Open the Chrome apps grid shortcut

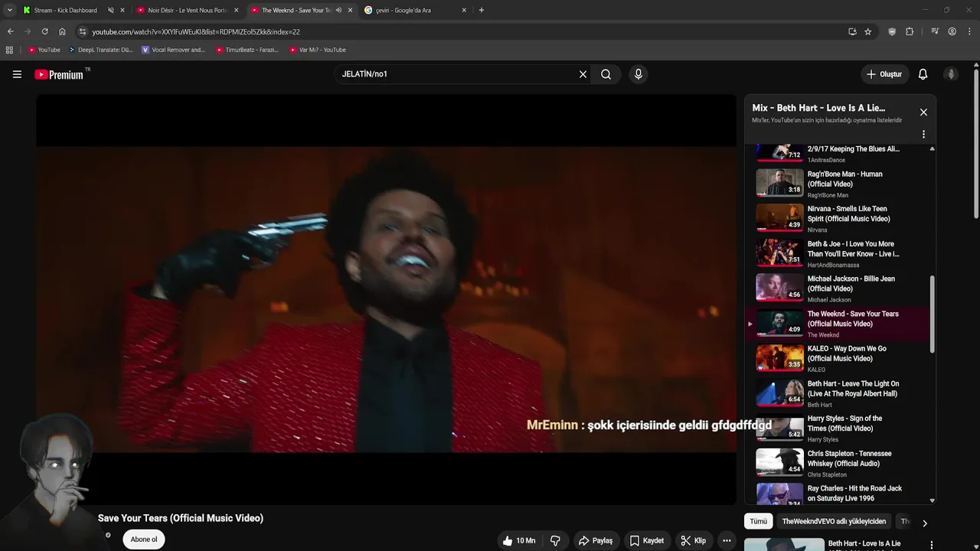point(9,50)
